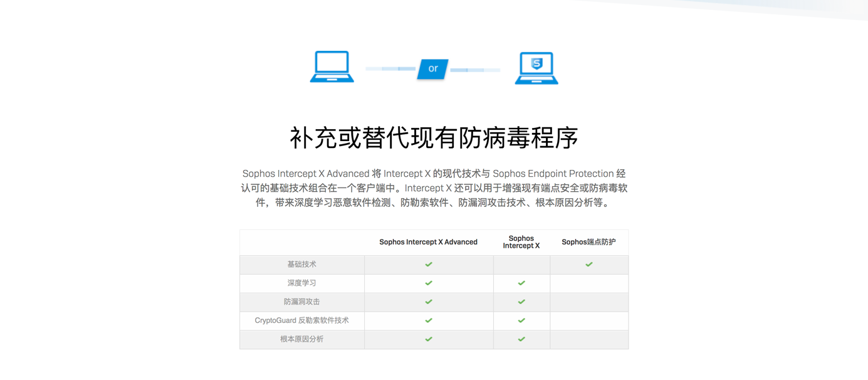Click the "Sophos Intercept X Advanced" column header
This screenshot has height=380, width=868.
(429, 242)
